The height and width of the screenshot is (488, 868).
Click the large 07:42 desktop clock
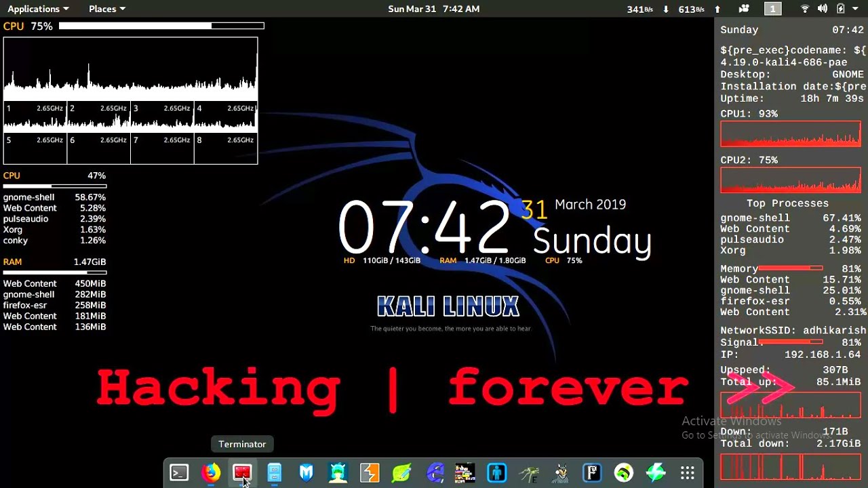point(424,227)
